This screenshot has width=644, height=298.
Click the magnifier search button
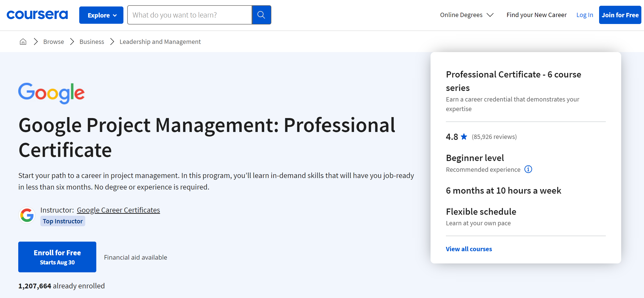pyautogui.click(x=261, y=15)
